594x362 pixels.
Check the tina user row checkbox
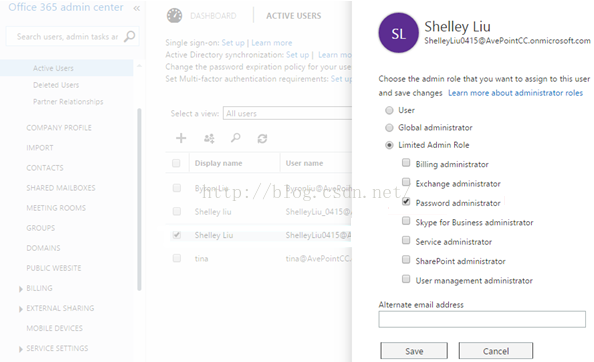177,258
